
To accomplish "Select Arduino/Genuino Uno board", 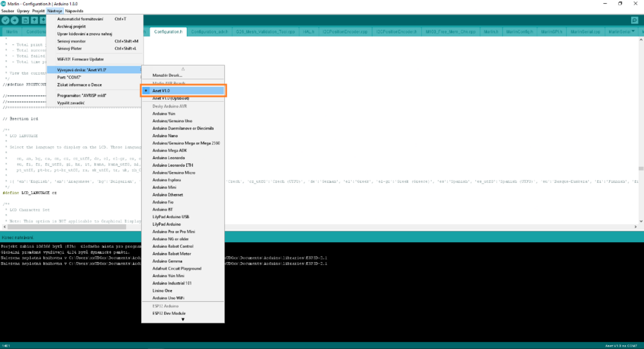I will (183, 121).
